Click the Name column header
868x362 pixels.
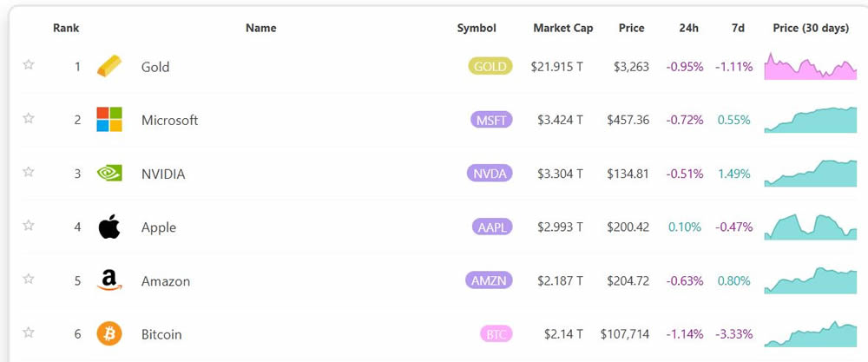(260, 28)
